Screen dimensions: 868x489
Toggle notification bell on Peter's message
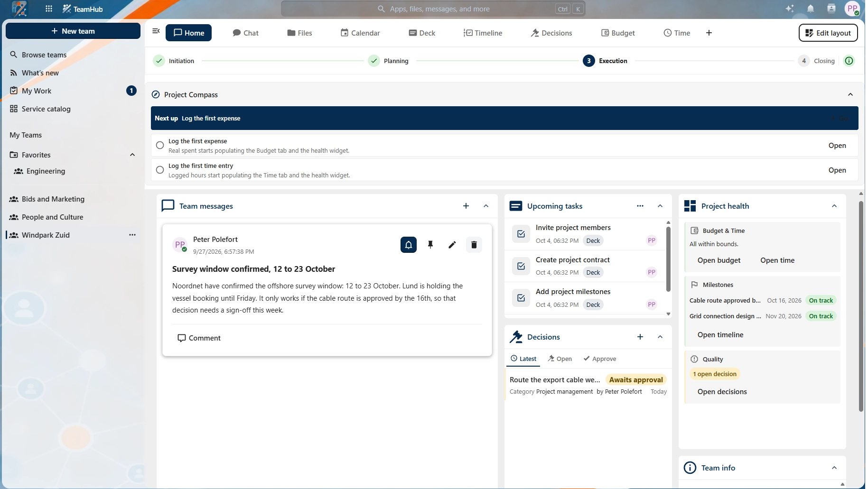click(409, 245)
